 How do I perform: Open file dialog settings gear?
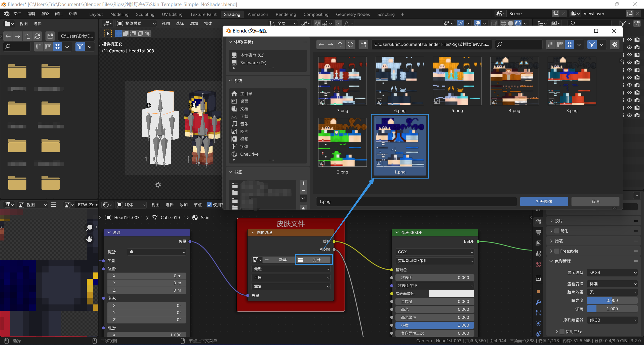[x=615, y=45]
